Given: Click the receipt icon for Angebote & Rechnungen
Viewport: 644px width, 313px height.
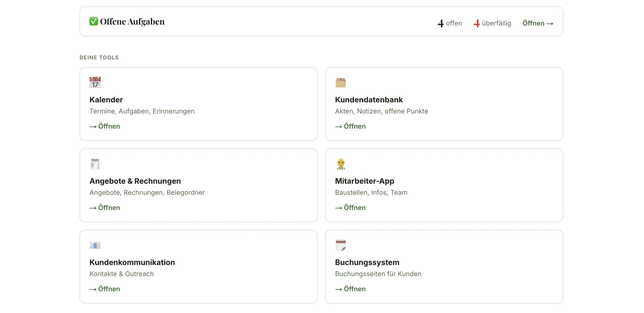Looking at the screenshot, I should (x=95, y=164).
